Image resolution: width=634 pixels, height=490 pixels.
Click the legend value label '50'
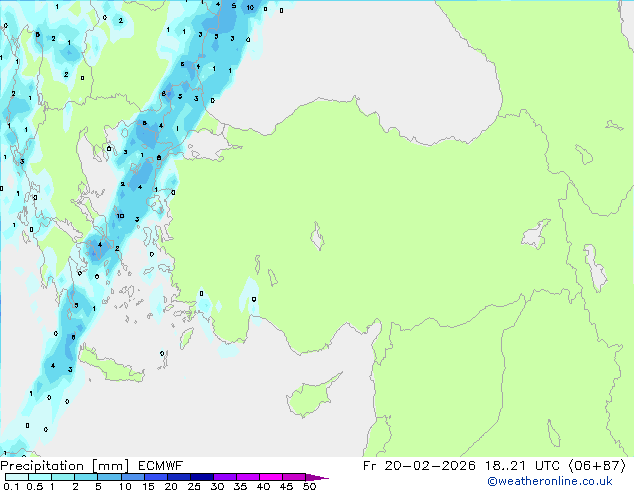[309, 486]
